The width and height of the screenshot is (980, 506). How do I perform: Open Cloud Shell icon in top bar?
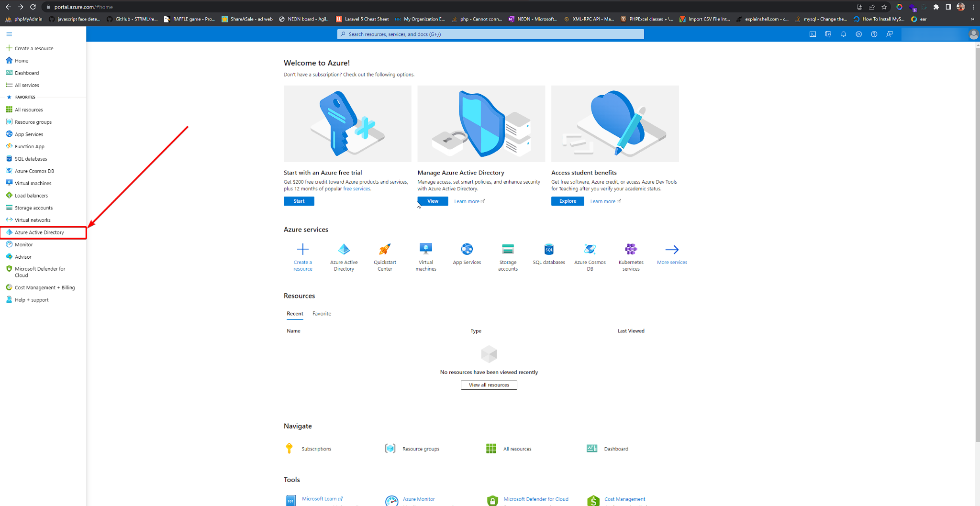pyautogui.click(x=813, y=34)
